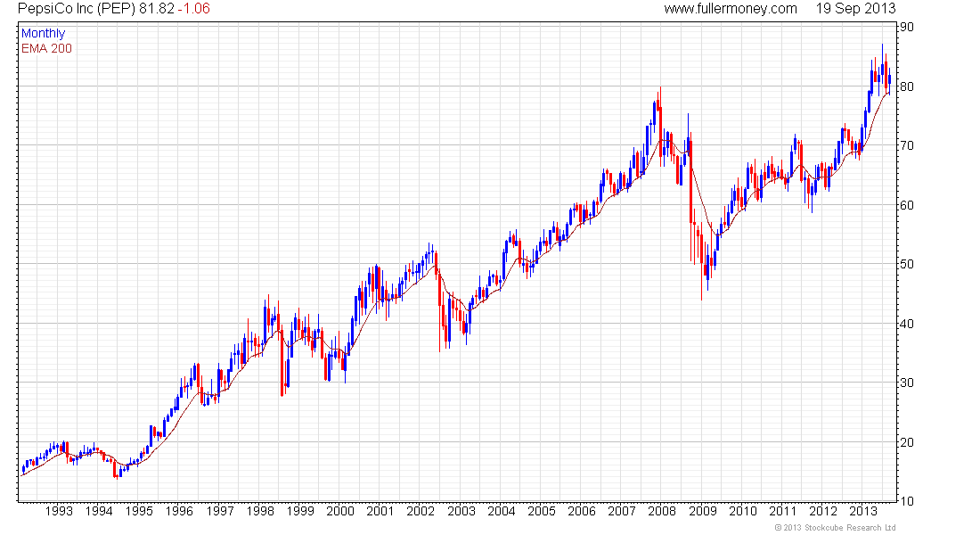Image resolution: width=980 pixels, height=535 pixels.
Task: Click the 90 label on the price axis
Action: [906, 27]
